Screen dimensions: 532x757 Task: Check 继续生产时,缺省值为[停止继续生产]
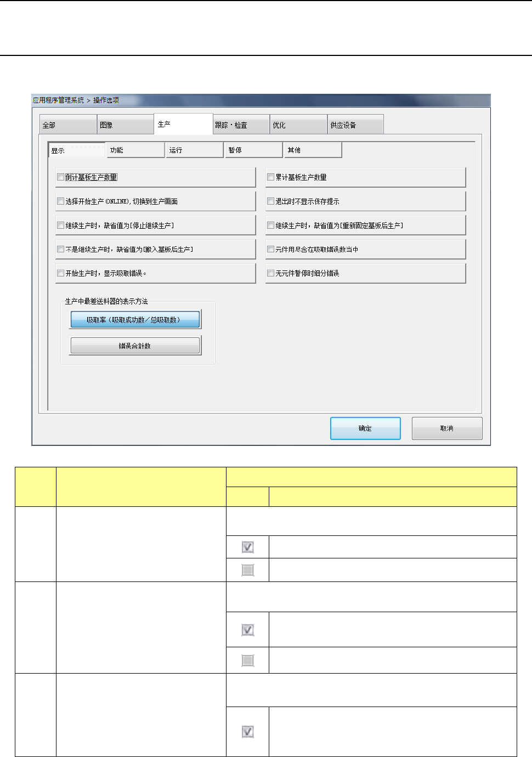coord(61,225)
